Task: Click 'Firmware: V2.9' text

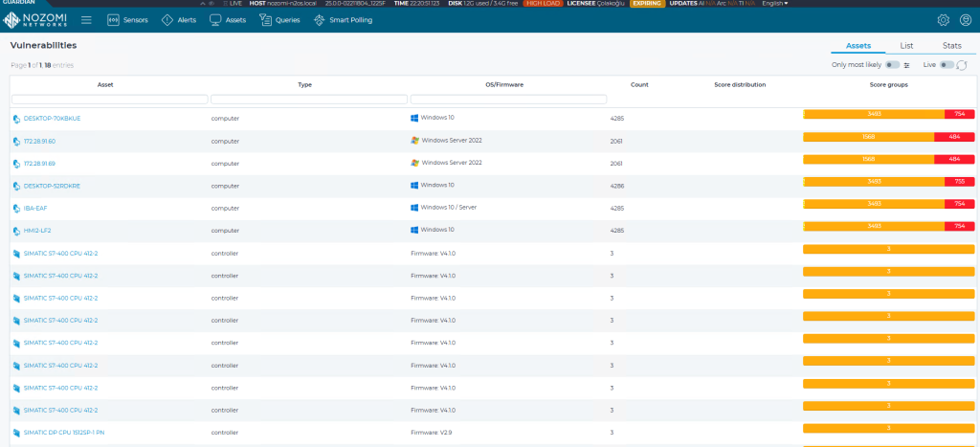Action: (x=434, y=433)
